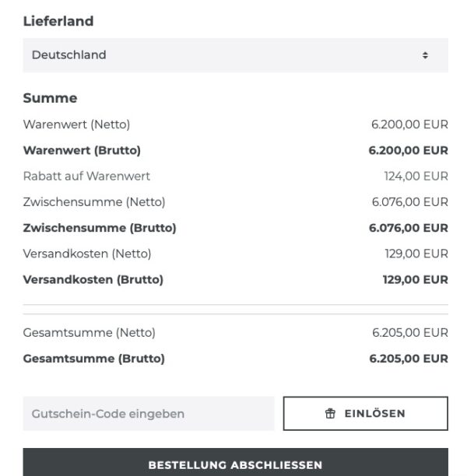Viewport: 467px width, 476px height.
Task: Click the Zwischensumme (Netto) label
Action: (x=94, y=202)
